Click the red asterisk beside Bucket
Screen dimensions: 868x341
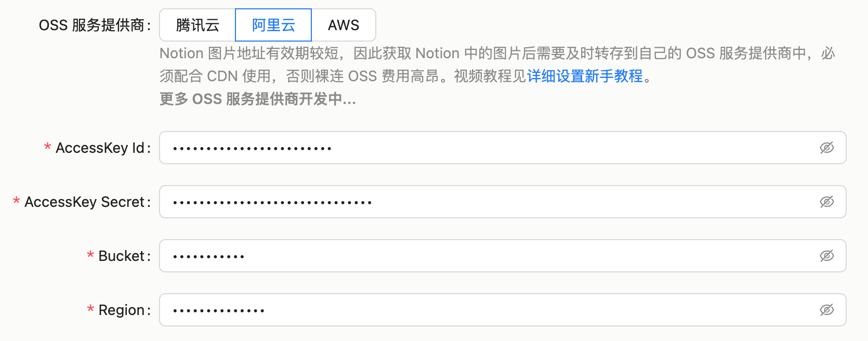coord(90,255)
